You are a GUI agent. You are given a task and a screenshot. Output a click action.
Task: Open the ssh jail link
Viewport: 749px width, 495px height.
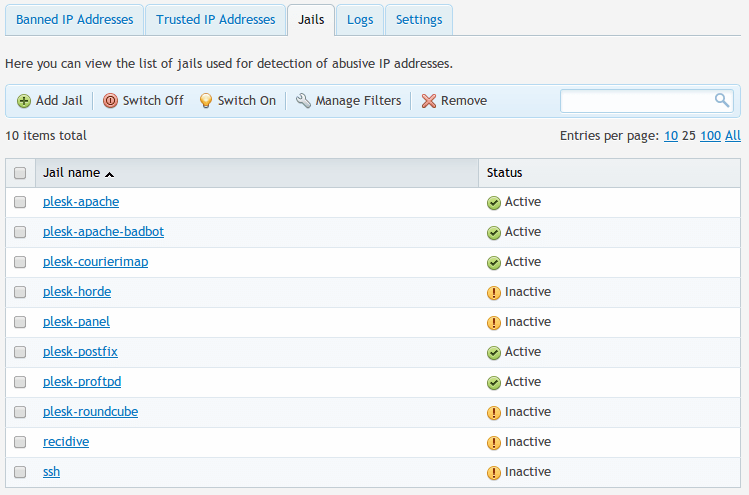pyautogui.click(x=52, y=472)
